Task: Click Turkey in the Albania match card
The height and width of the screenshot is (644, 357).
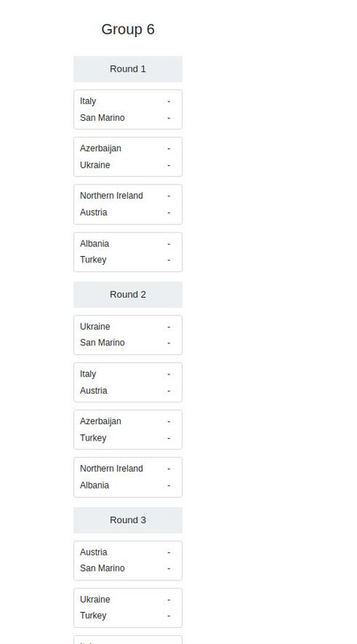Action: click(x=93, y=260)
